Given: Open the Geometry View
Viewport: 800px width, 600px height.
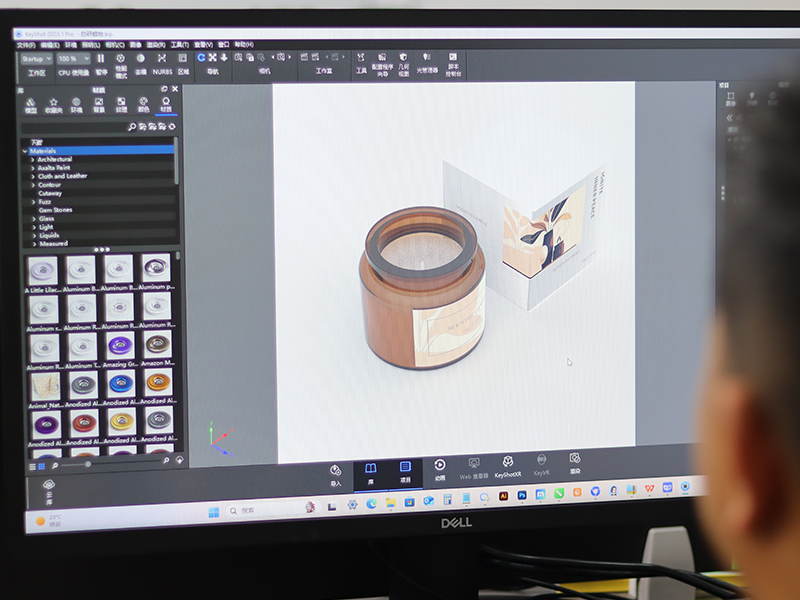Looking at the screenshot, I should click(404, 64).
